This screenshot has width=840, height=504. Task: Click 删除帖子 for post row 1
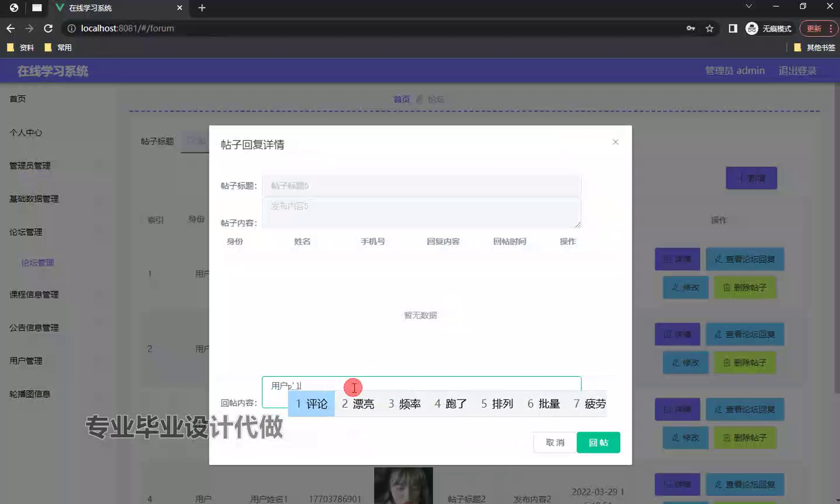tap(745, 288)
